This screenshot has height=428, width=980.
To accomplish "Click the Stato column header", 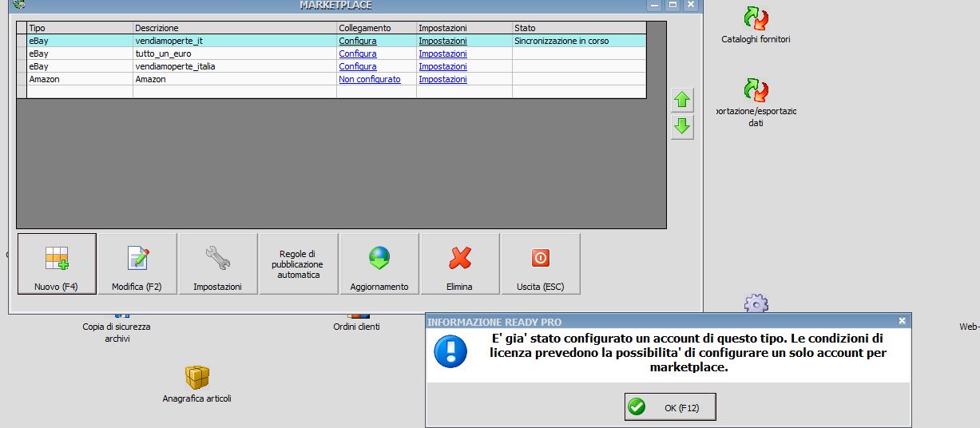I will [x=579, y=28].
